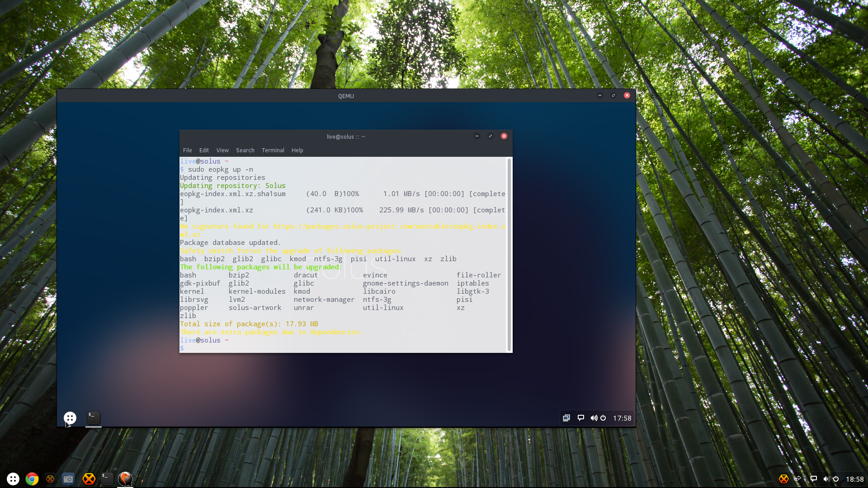This screenshot has width=868, height=488.
Task: Open the guest network computers tray icon
Action: pyautogui.click(x=566, y=418)
